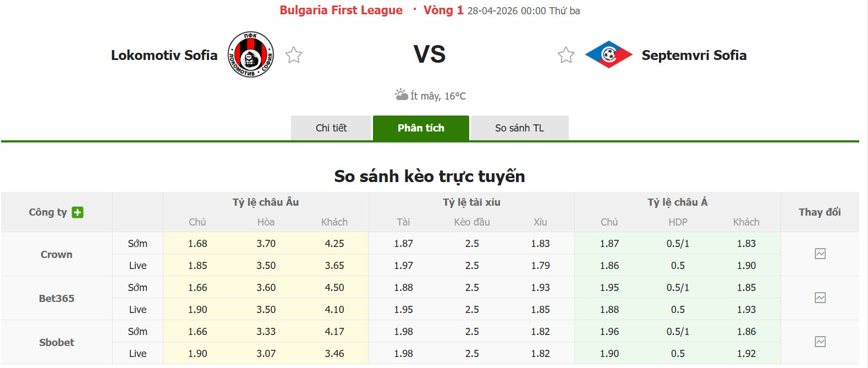
Task: Expand the Tỷ lệ châu Á column header
Action: click(x=678, y=202)
